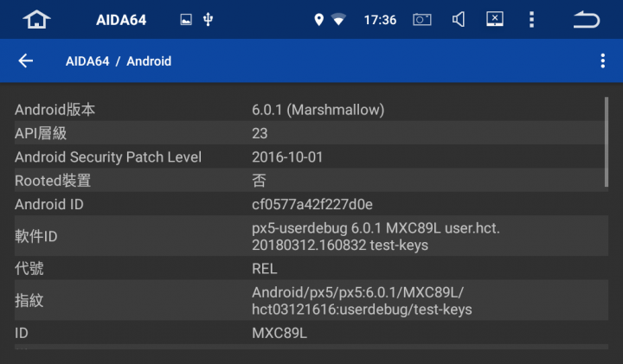Select codename value REL
This screenshot has height=364, width=623.
[265, 269]
